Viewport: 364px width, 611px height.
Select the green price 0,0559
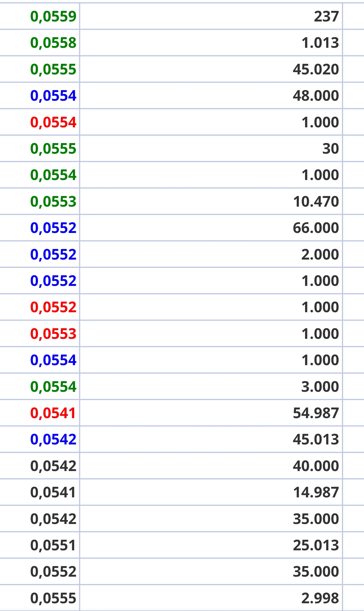coord(53,16)
